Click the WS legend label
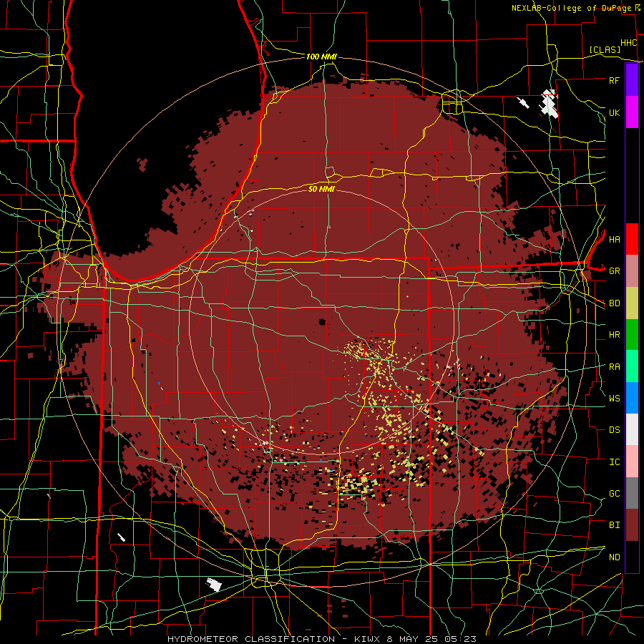644x644 pixels. (614, 399)
